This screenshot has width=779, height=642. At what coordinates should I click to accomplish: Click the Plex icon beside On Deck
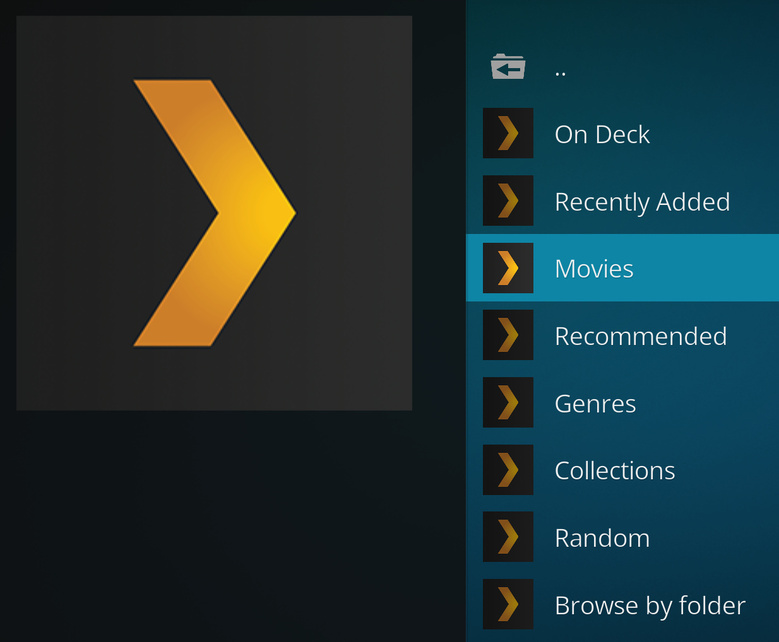508,133
